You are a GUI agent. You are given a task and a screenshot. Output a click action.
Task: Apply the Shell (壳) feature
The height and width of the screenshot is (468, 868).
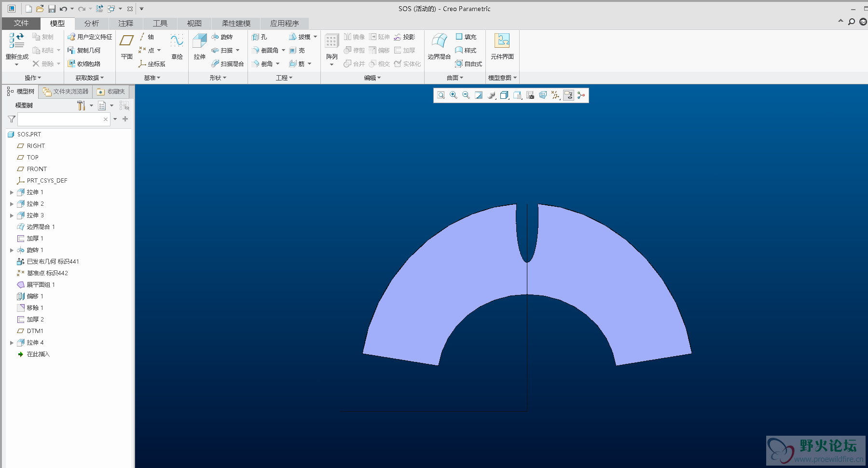(297, 50)
